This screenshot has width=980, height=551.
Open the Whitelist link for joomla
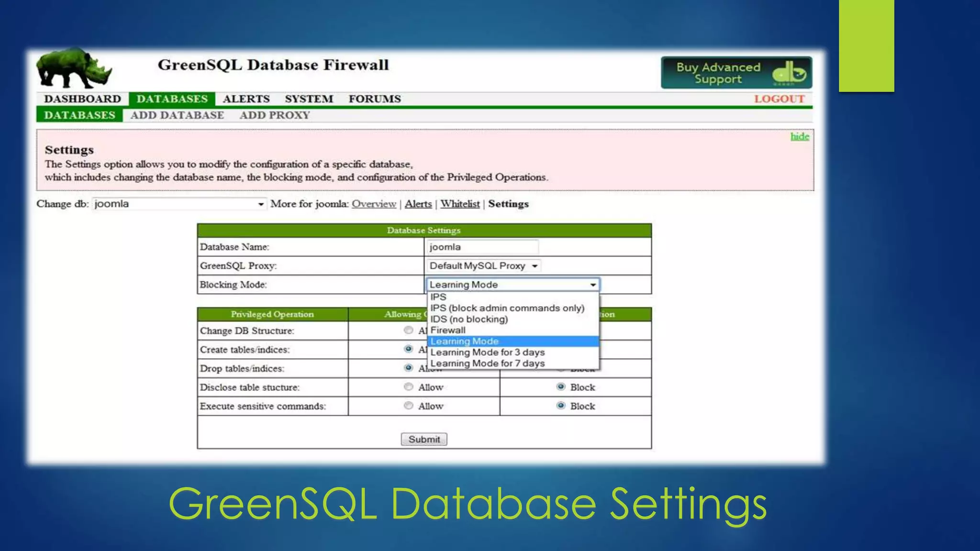coord(460,204)
